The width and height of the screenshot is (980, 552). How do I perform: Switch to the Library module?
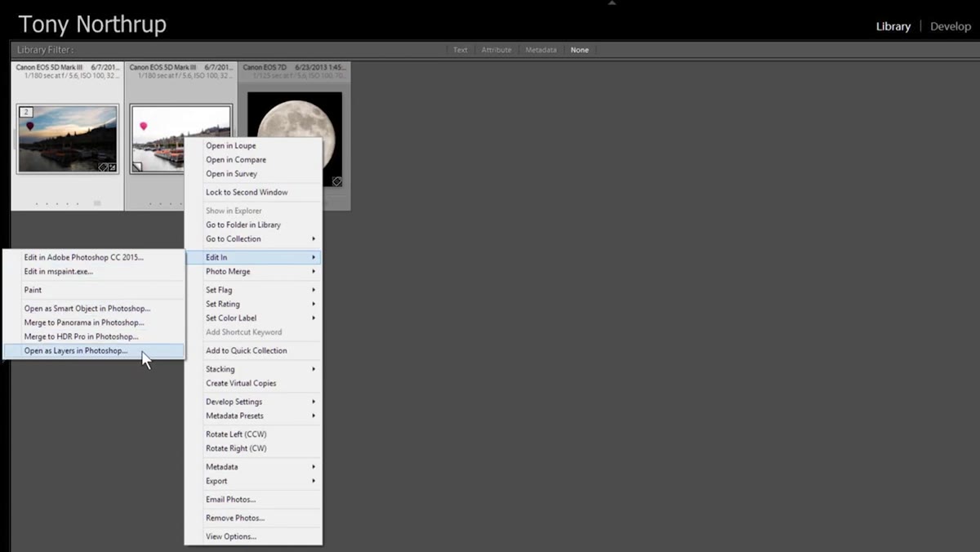point(893,26)
